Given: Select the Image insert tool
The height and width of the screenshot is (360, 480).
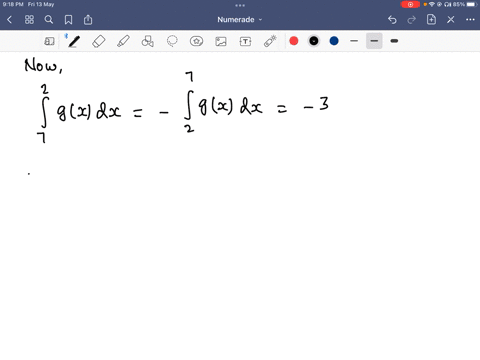Looking at the screenshot, I should tap(221, 41).
